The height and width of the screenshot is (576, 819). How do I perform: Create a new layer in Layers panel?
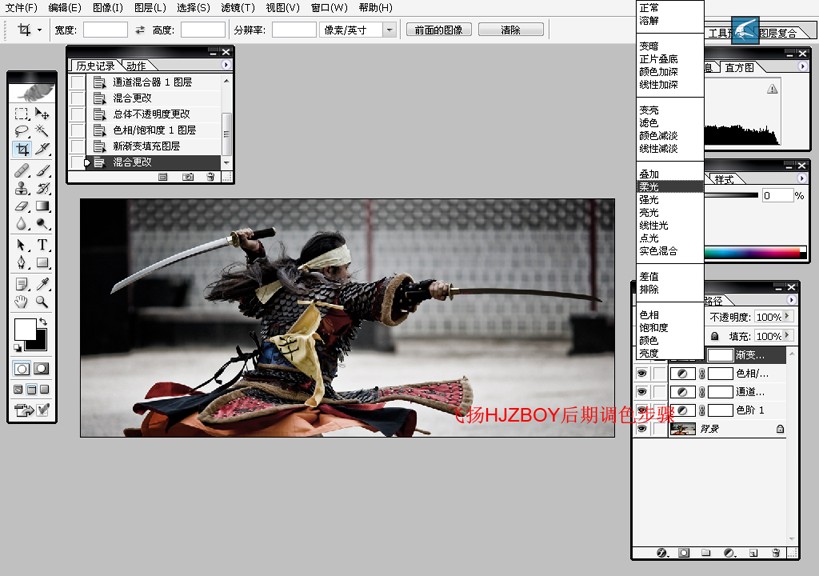click(753, 553)
